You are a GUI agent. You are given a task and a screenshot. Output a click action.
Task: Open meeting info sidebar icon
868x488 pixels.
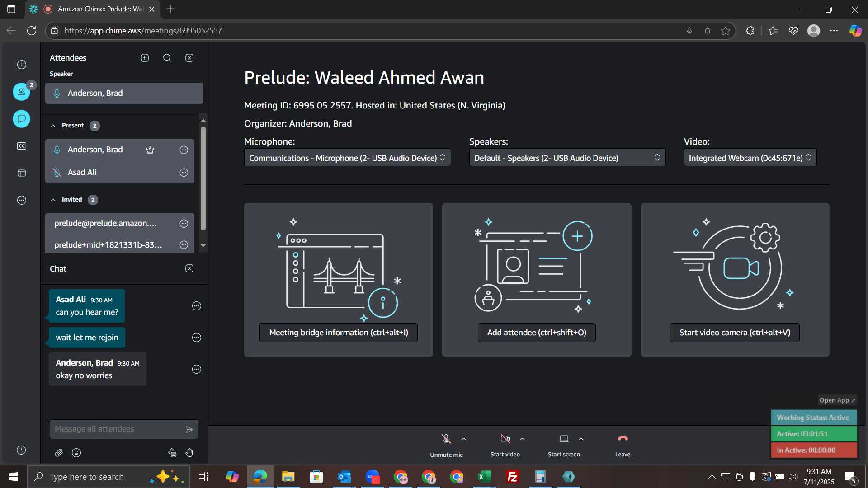coord(22,65)
